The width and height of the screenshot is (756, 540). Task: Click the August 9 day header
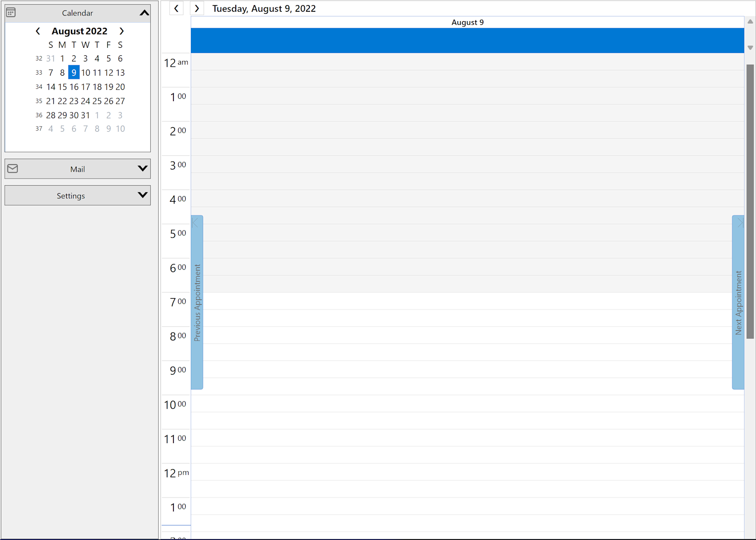point(467,22)
